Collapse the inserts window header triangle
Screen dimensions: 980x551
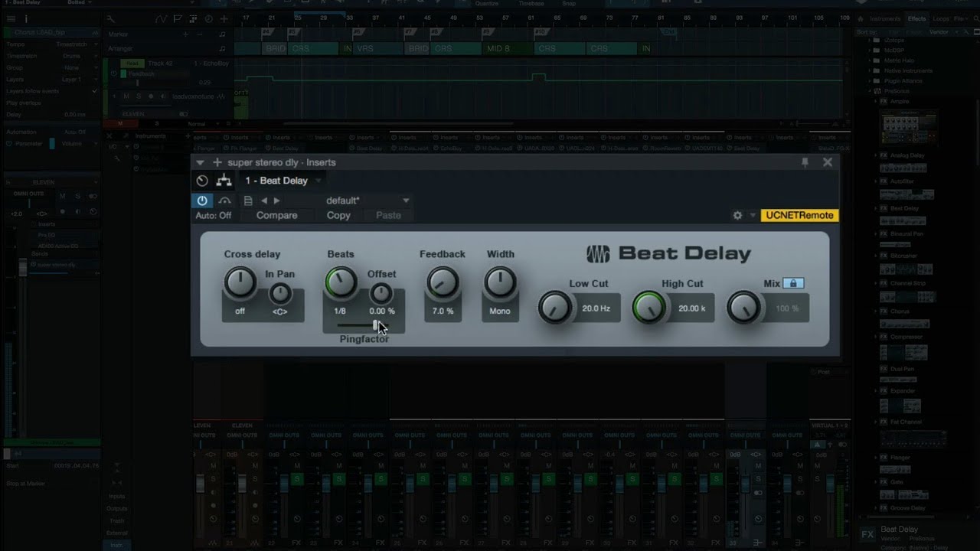click(200, 162)
